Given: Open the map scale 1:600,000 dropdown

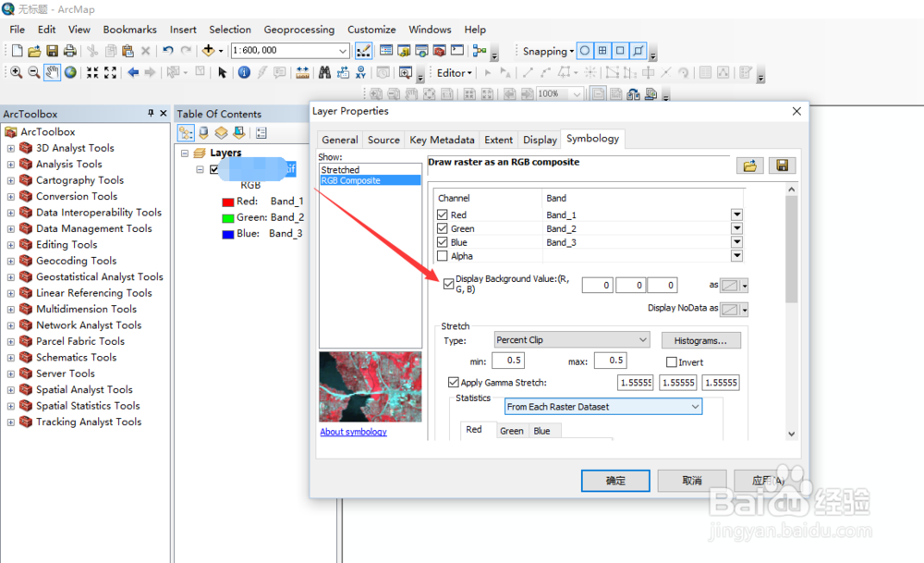Looking at the screenshot, I should 343,51.
